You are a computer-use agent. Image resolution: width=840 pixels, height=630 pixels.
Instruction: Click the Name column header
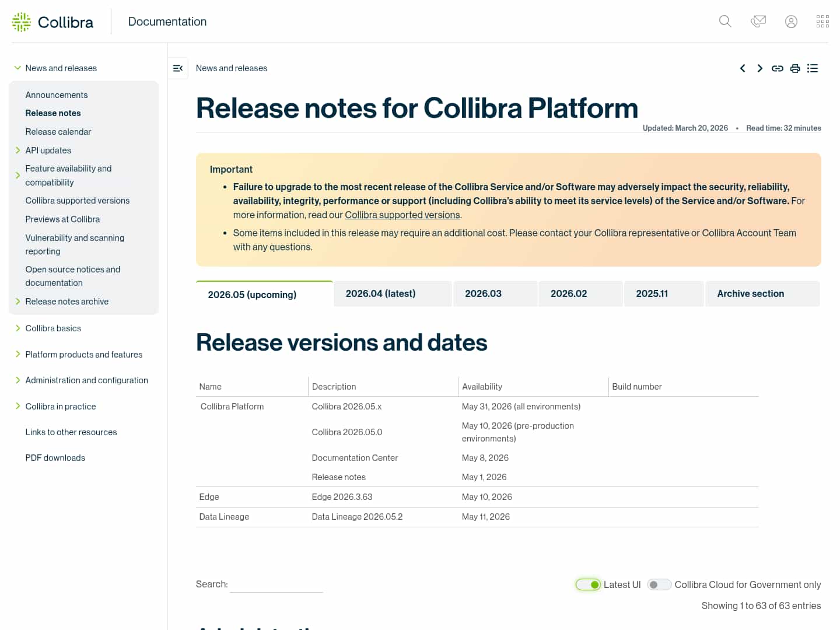pos(210,387)
